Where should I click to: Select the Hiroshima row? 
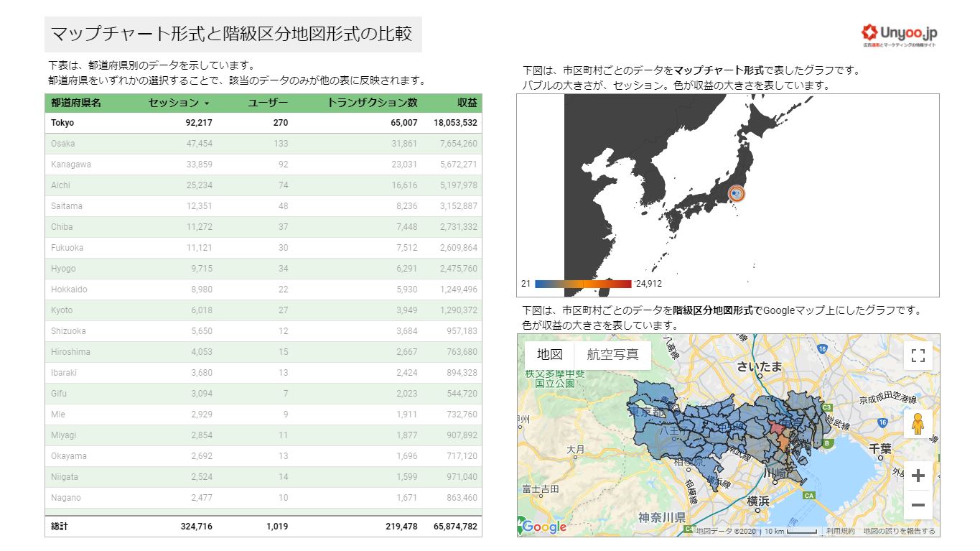(263, 352)
